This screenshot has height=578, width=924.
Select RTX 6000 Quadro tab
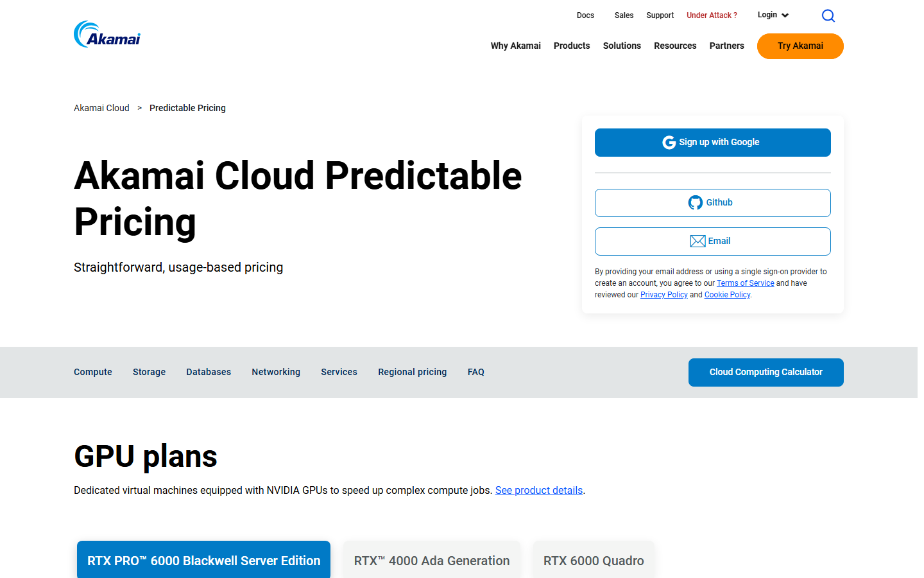(x=594, y=560)
